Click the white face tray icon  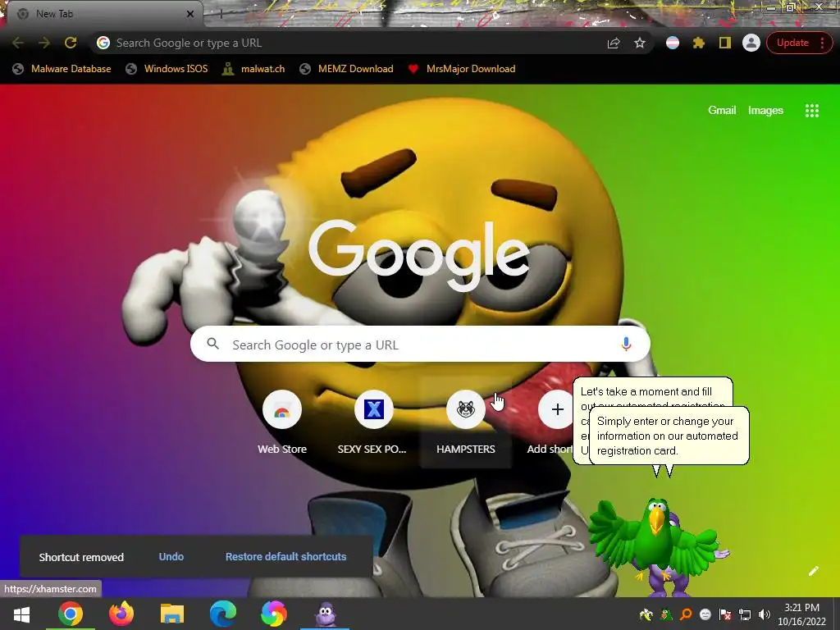[705, 614]
